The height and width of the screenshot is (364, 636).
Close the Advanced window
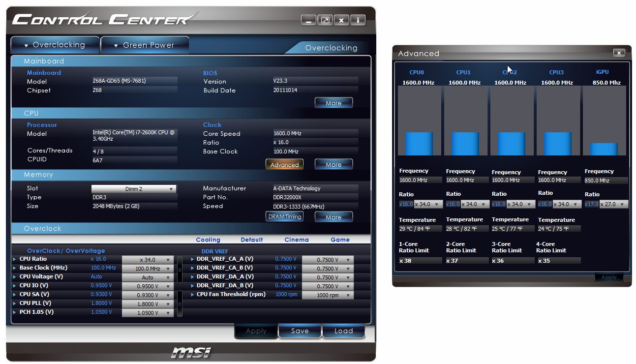(x=619, y=53)
